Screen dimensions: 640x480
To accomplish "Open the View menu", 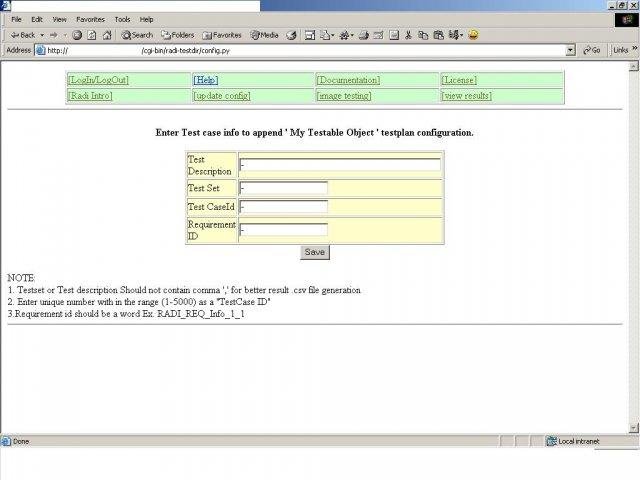I will click(59, 19).
